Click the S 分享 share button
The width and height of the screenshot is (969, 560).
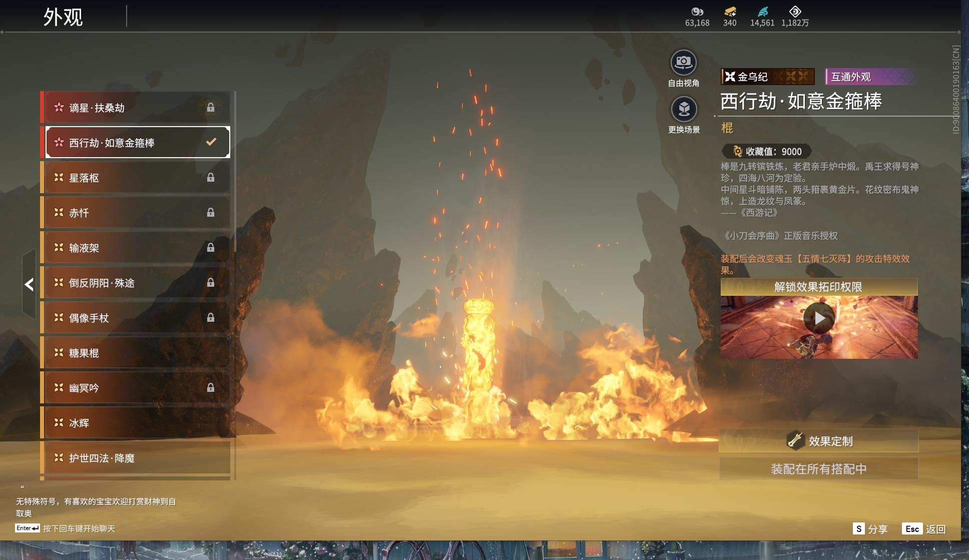tap(870, 529)
